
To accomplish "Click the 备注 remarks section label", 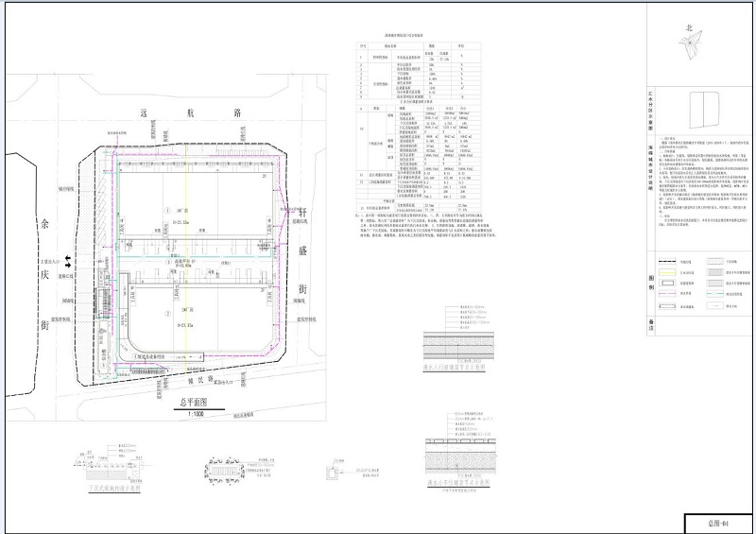I will point(650,324).
